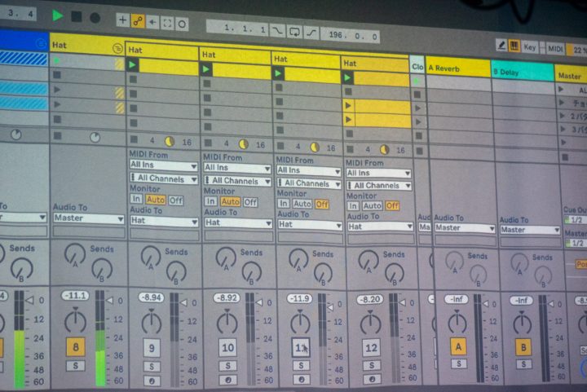Open All Channels dropdown on track 10
Viewport: 587px width, 392px height.
pos(237,181)
